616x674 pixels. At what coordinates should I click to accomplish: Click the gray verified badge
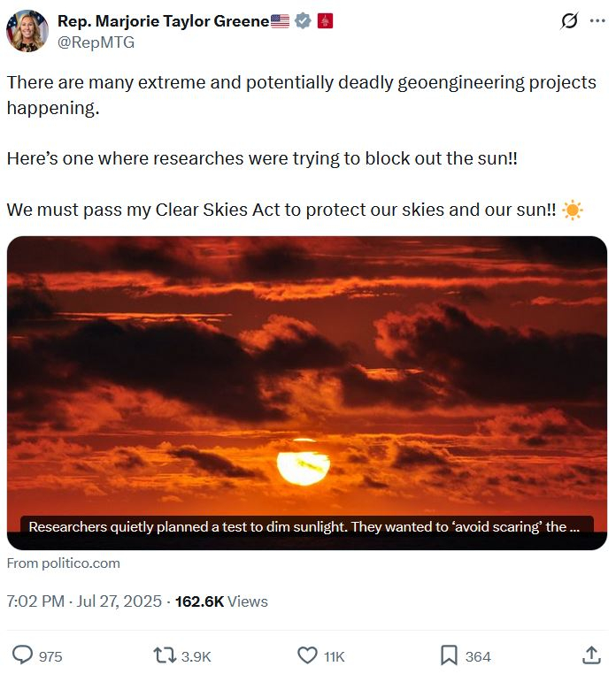point(303,21)
